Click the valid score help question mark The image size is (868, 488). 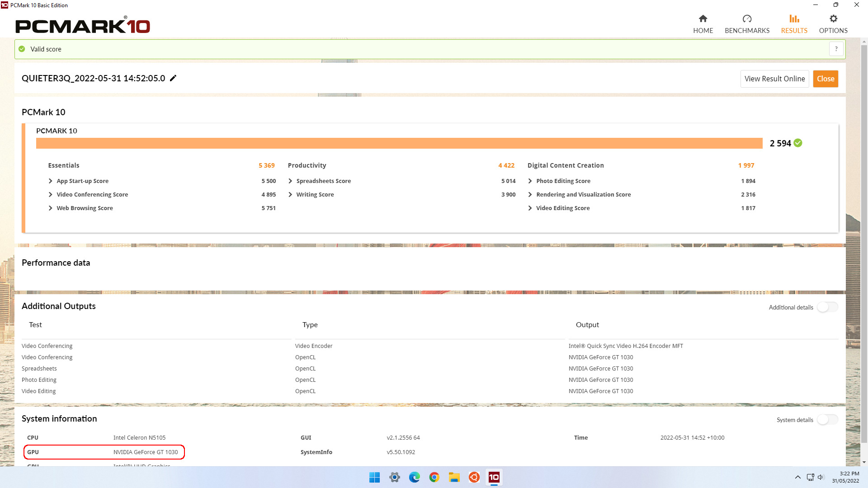click(836, 49)
